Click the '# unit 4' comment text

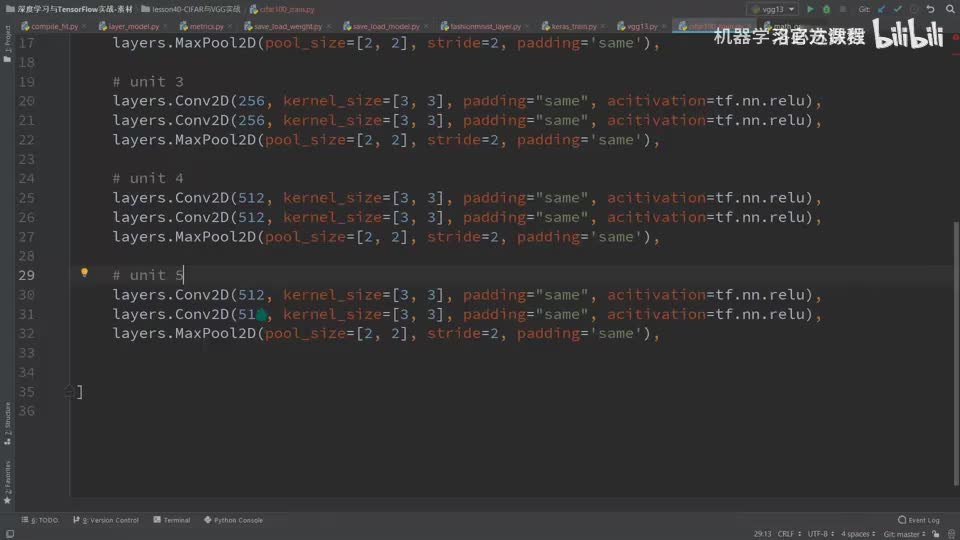click(148, 178)
